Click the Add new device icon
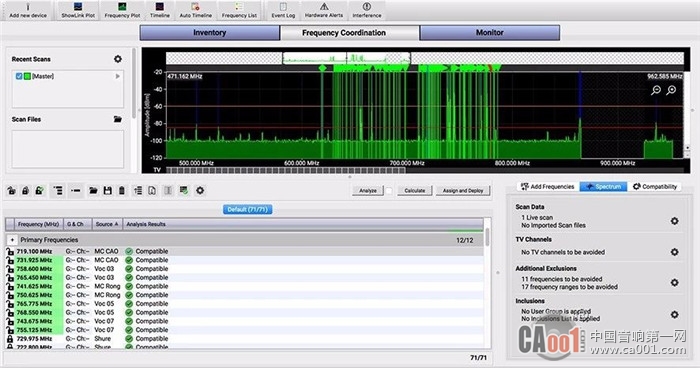Screen dimensions: 700x368 28,10
